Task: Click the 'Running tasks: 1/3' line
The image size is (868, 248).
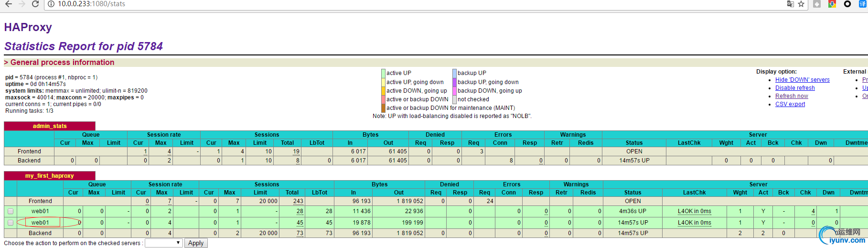Action: (x=29, y=111)
